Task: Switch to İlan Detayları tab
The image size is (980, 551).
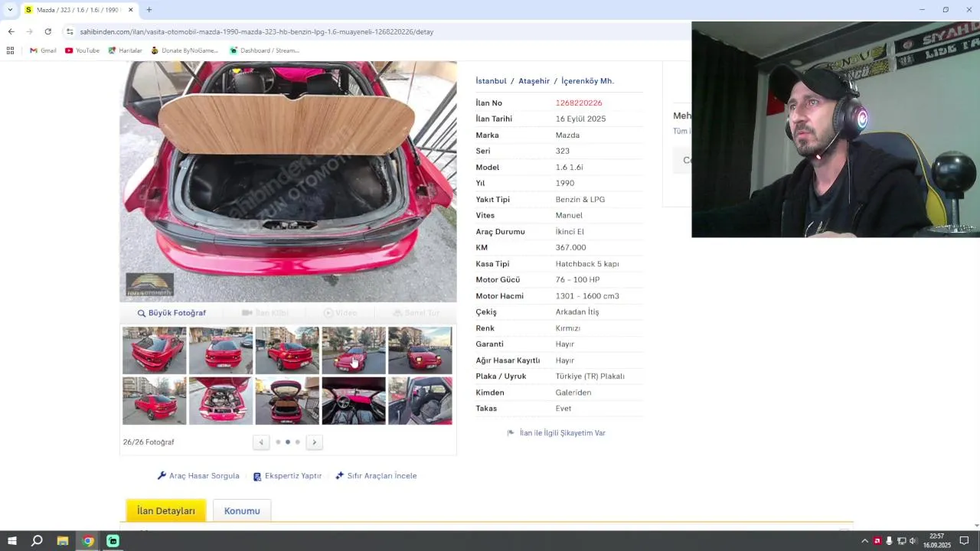Action: click(x=166, y=510)
